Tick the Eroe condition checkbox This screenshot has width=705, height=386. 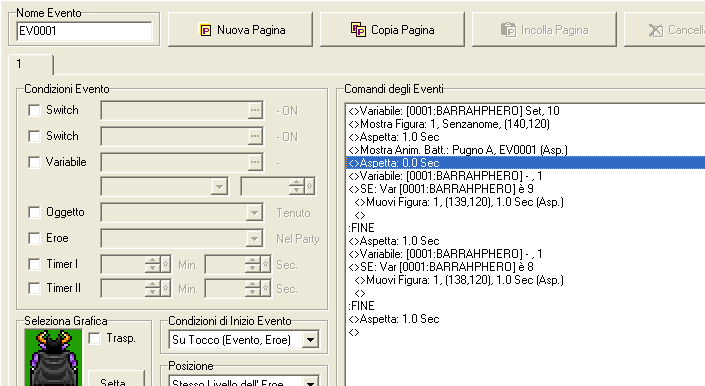(x=34, y=238)
